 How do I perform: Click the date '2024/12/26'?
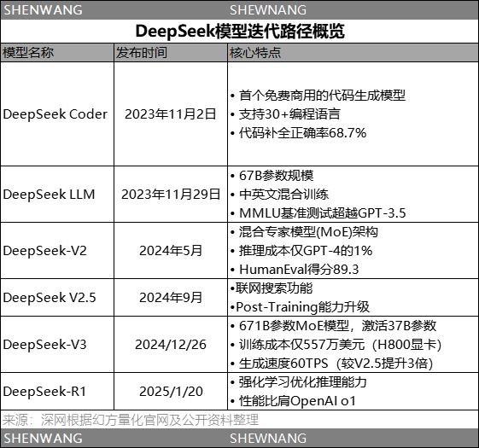click(171, 345)
